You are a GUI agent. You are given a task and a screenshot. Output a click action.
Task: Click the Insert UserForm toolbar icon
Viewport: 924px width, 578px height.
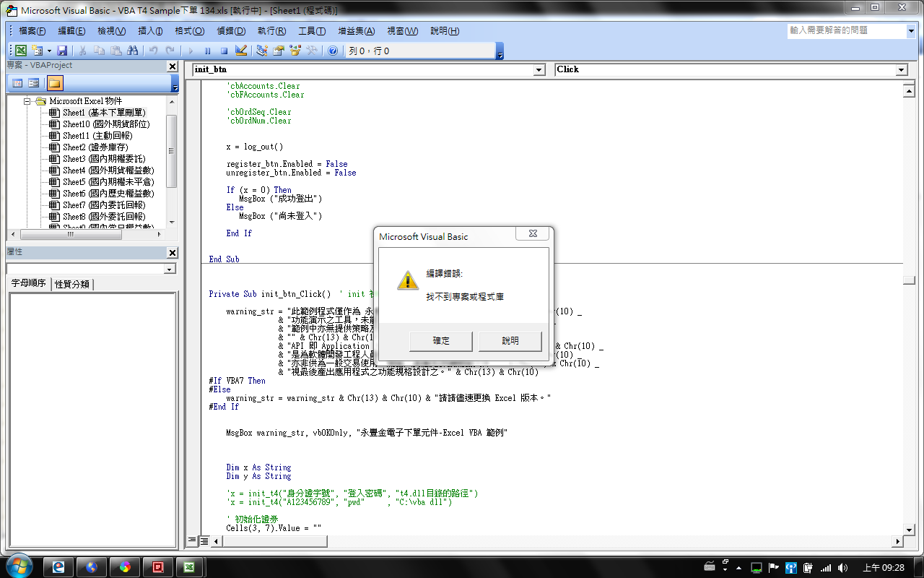[x=37, y=51]
